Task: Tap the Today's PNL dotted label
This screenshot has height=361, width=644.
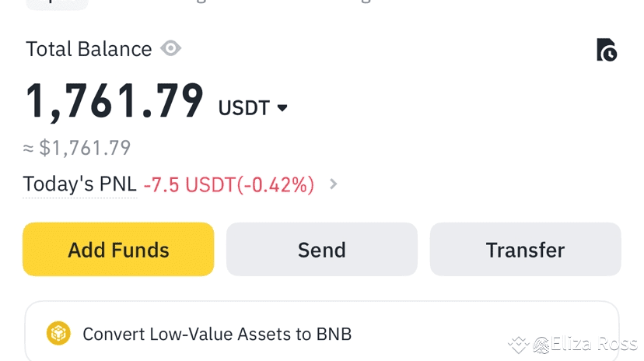Action: click(x=79, y=184)
